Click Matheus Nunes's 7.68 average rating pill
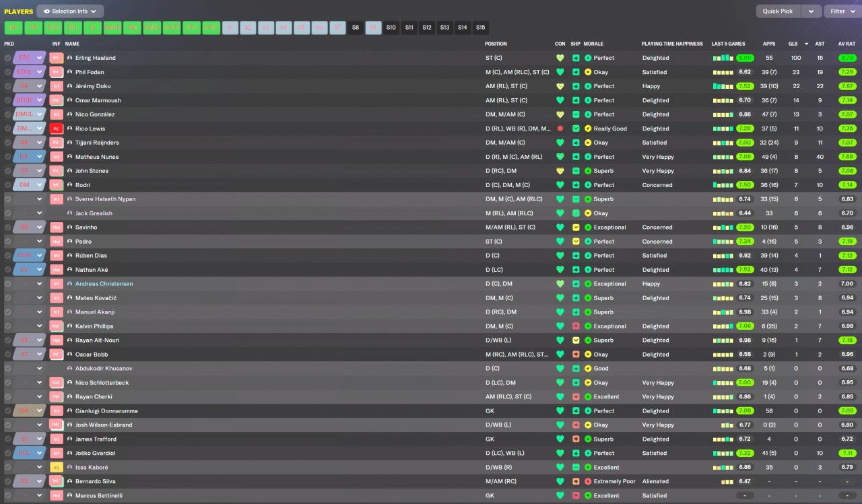Screen dimensions: 862x504 848,157
